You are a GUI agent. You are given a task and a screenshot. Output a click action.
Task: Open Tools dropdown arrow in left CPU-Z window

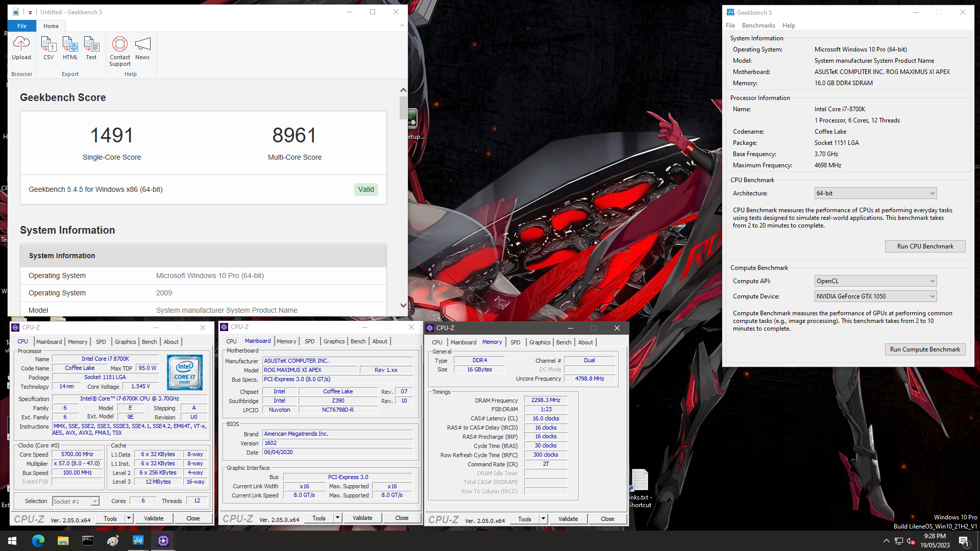[x=129, y=518]
